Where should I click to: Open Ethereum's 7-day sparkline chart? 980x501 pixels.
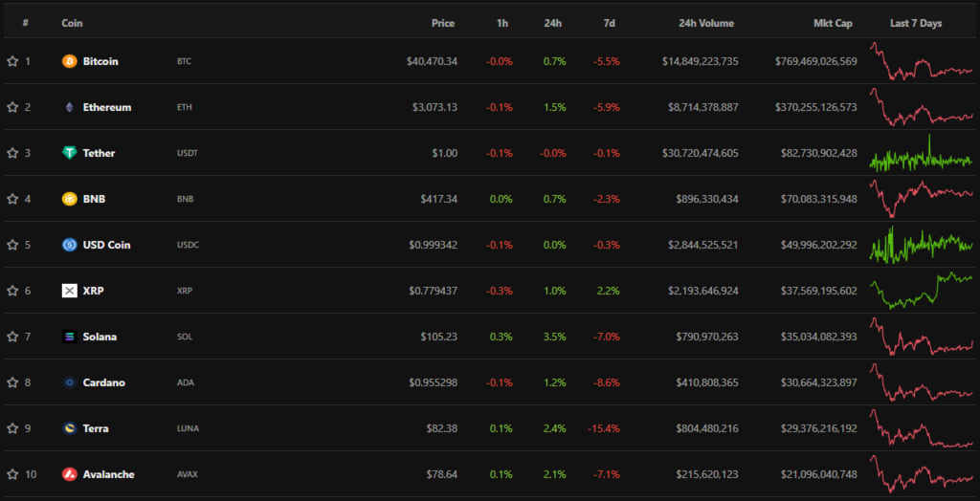[922, 107]
